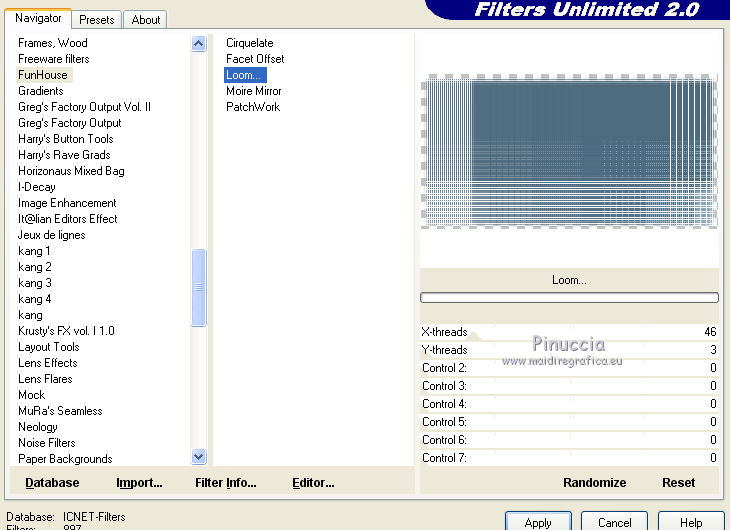This screenshot has height=530, width=730.
Task: Choose the Cirquelate filter
Action: coord(250,43)
